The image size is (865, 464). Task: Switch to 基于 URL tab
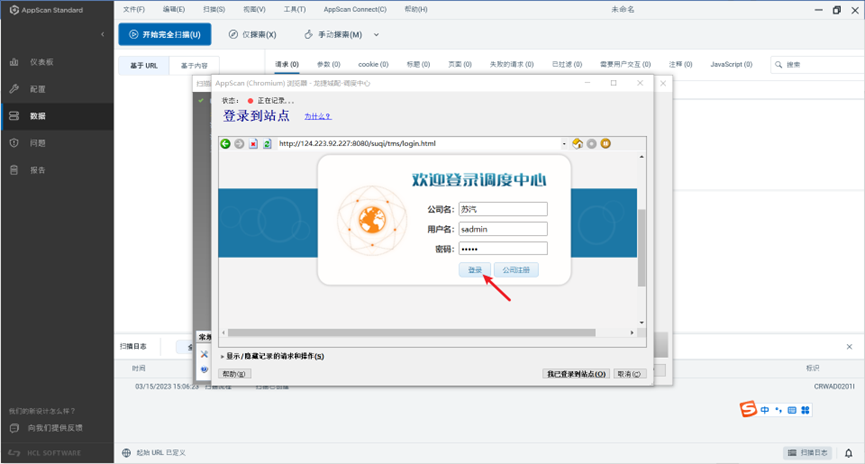point(144,66)
